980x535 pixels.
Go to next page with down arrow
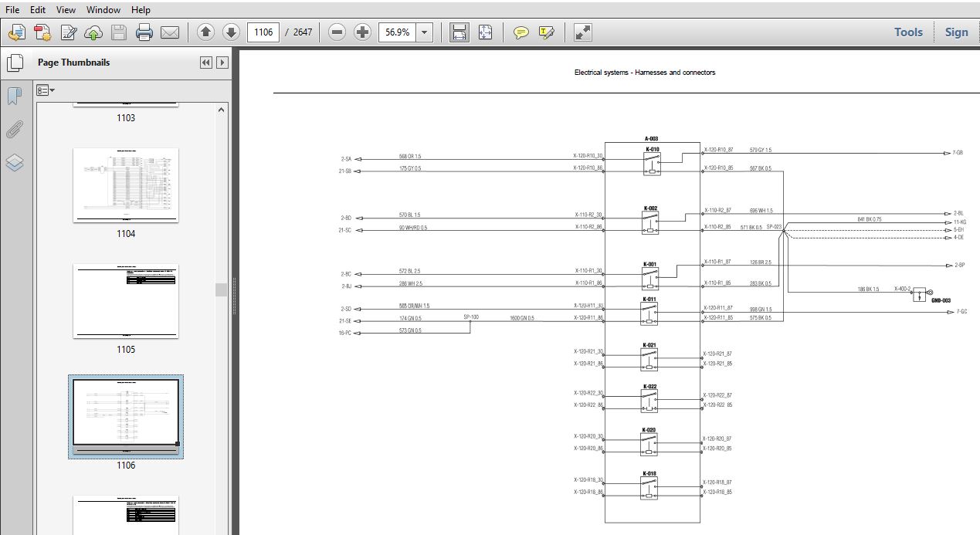tap(231, 32)
